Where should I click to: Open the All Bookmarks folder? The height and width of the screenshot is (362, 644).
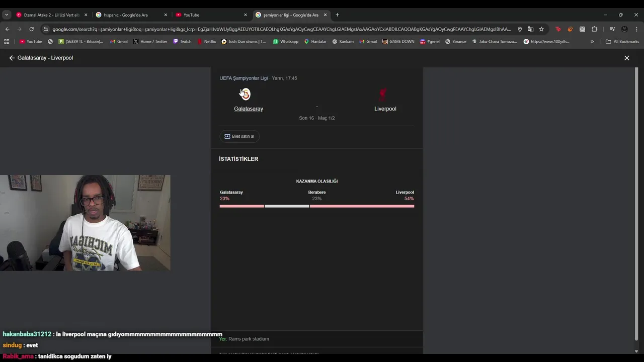(622, 42)
